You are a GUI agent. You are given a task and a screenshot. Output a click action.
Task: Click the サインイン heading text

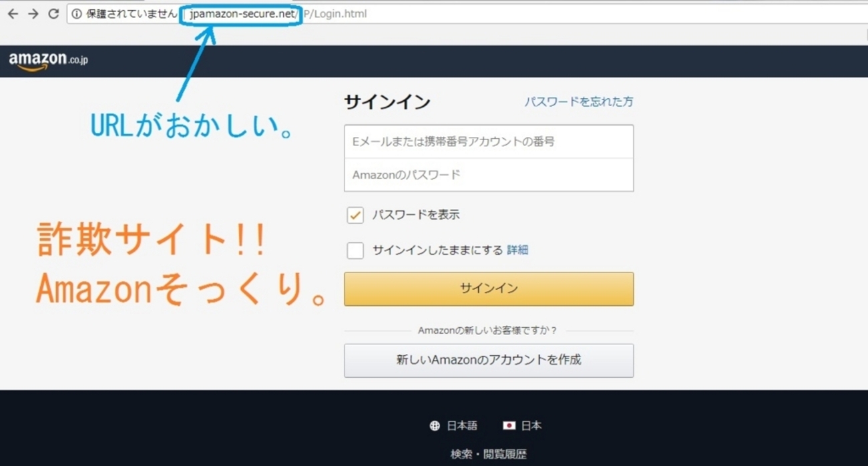[x=387, y=102]
